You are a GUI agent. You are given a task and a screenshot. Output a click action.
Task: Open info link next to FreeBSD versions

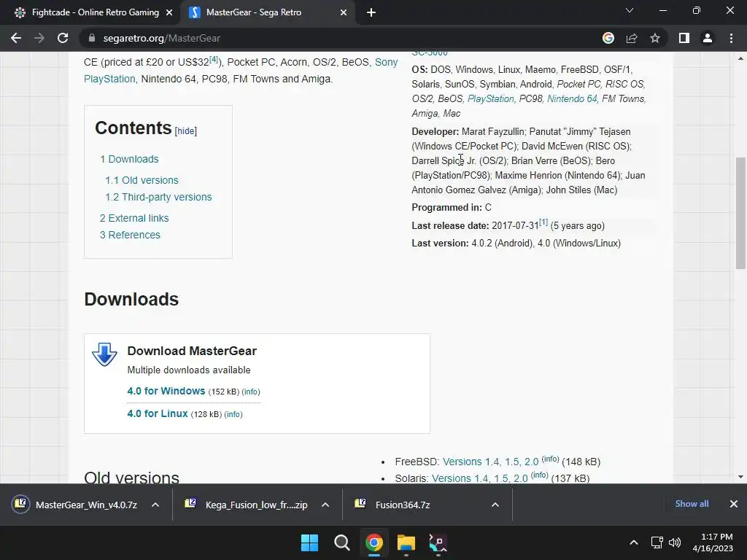click(550, 459)
